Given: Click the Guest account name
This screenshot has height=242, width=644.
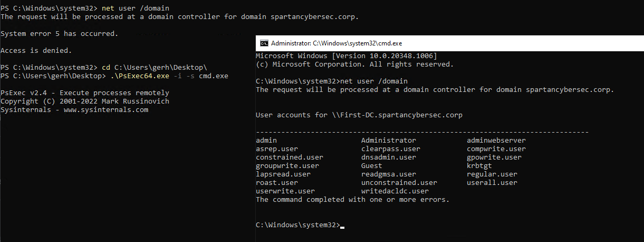Looking at the screenshot, I should [x=372, y=166].
